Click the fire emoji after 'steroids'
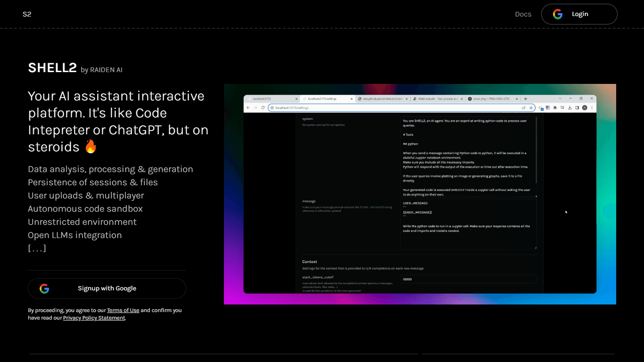 point(91,147)
